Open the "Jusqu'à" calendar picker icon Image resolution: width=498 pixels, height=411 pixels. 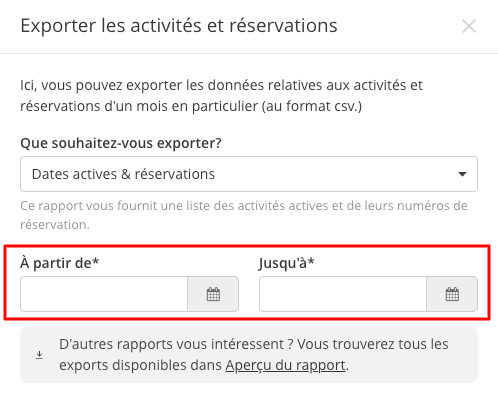pos(452,294)
